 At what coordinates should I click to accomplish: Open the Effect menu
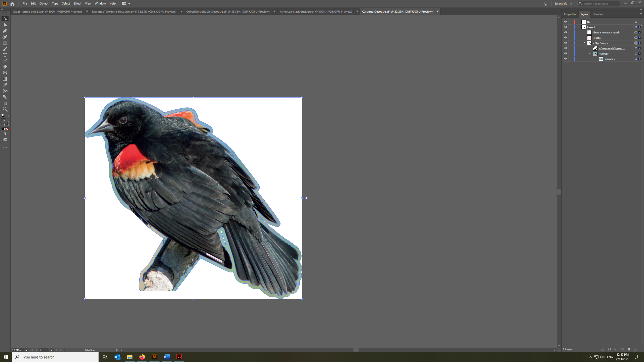pyautogui.click(x=77, y=4)
